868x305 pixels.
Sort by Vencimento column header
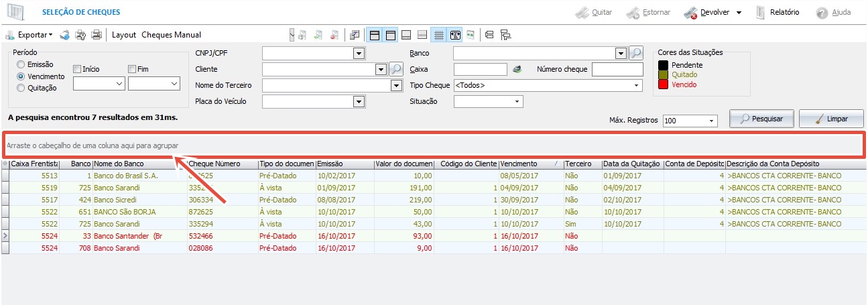pyautogui.click(x=530, y=164)
